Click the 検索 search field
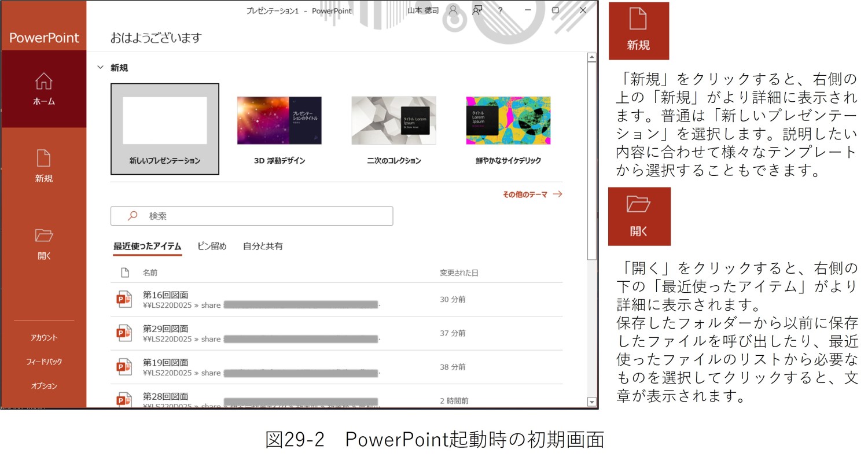 click(252, 216)
